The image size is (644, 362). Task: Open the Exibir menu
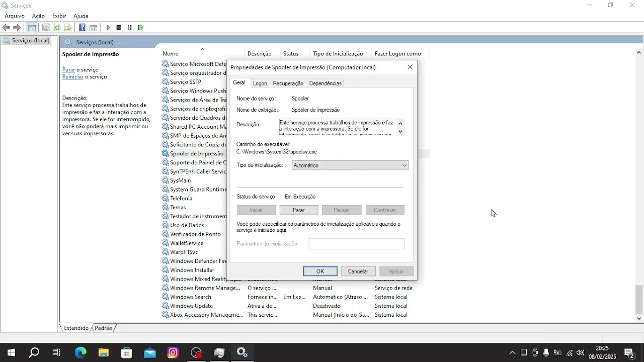[x=59, y=16]
